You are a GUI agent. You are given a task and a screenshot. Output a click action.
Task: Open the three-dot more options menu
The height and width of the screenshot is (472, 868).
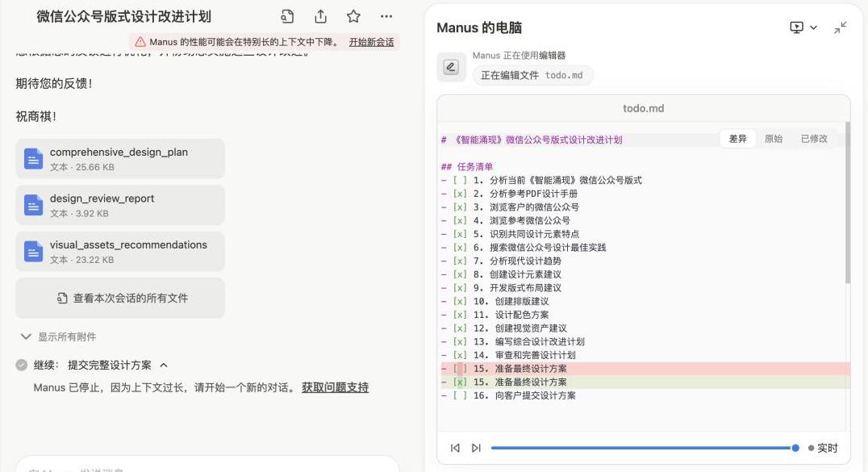click(386, 17)
